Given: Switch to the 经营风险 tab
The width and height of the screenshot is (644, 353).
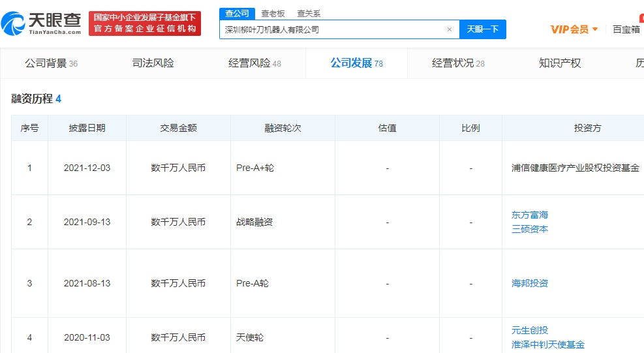Looking at the screenshot, I should click(x=254, y=63).
